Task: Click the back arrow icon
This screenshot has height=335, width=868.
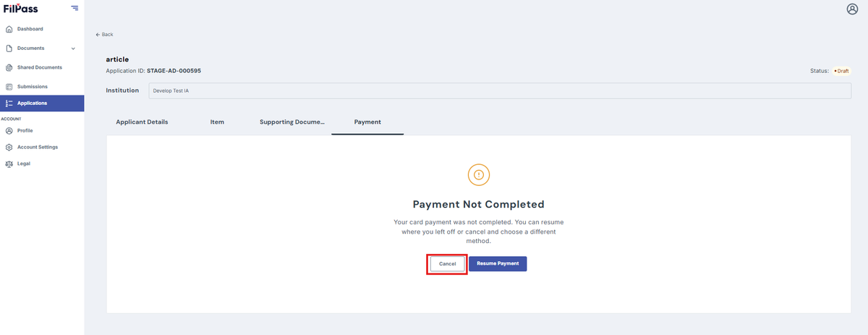Action: 98,35
